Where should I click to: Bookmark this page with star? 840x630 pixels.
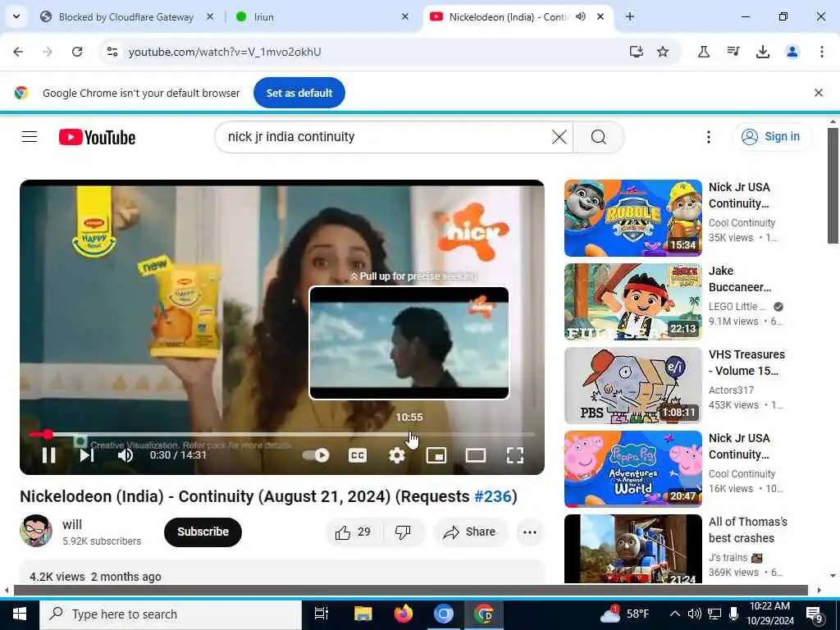click(x=663, y=52)
